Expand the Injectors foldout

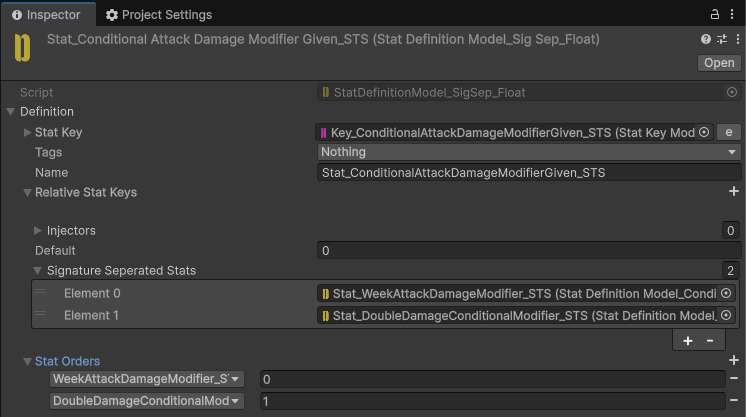tap(38, 230)
